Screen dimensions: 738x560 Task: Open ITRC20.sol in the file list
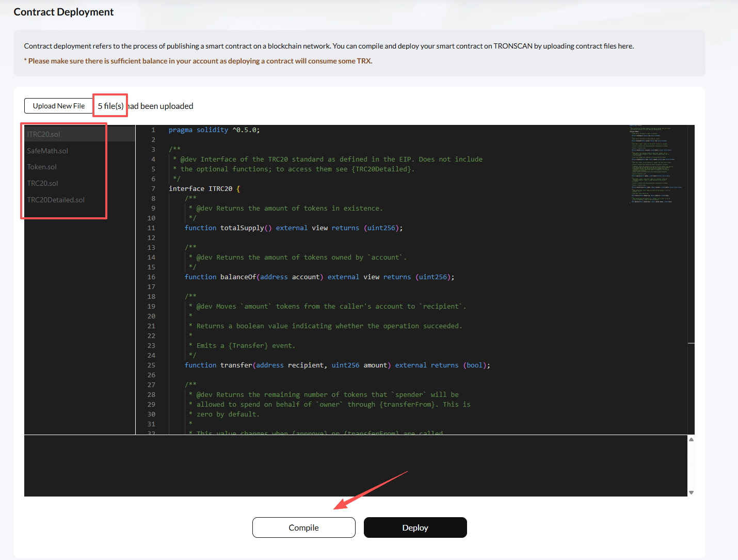point(44,134)
